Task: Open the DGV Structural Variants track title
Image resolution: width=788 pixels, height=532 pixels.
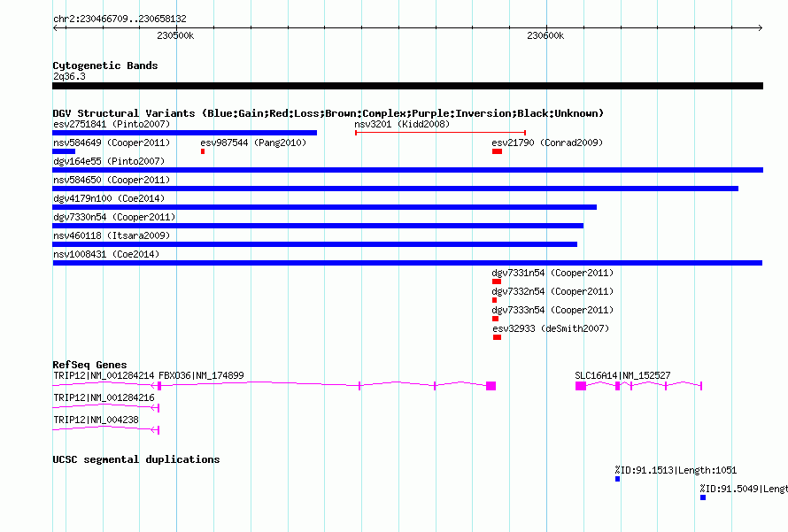Action: click(x=328, y=113)
